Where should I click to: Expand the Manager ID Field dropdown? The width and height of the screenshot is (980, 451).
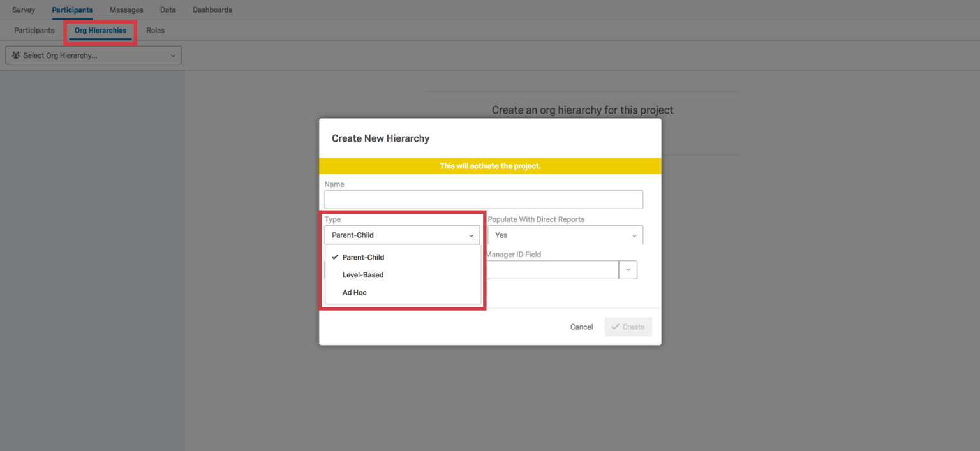click(x=628, y=269)
